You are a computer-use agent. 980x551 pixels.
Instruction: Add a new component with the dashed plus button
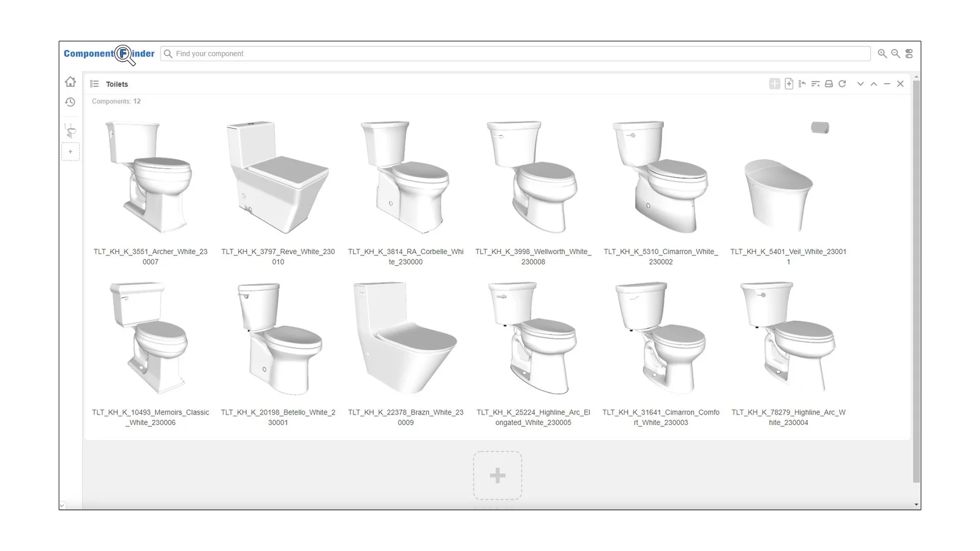497,475
